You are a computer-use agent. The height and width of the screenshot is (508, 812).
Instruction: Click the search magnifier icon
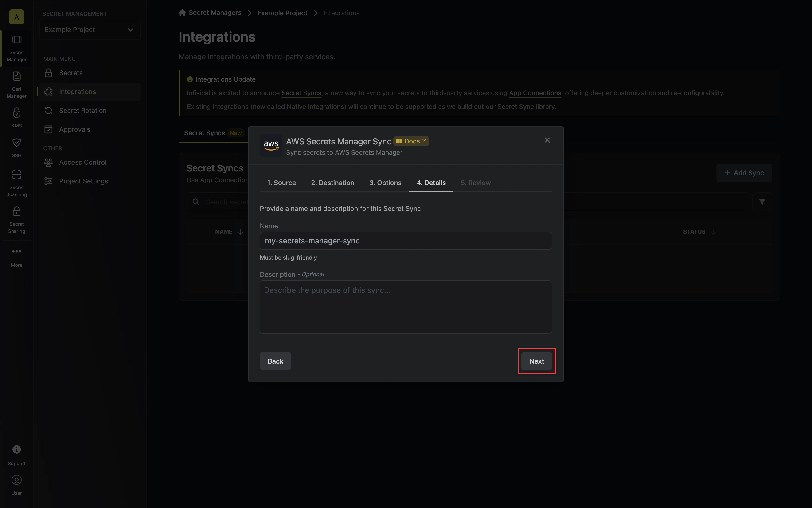tap(196, 202)
